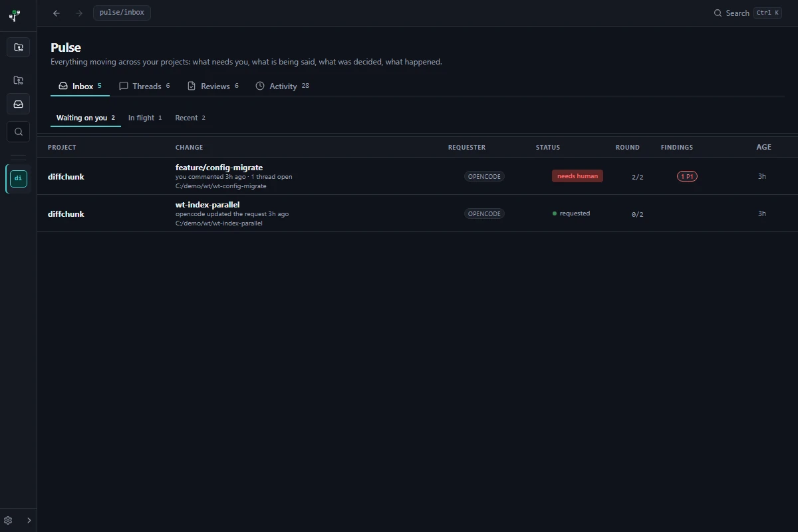Screen dimensions: 798x532
Task: Click the PROJECT column header
Action: [62, 148]
